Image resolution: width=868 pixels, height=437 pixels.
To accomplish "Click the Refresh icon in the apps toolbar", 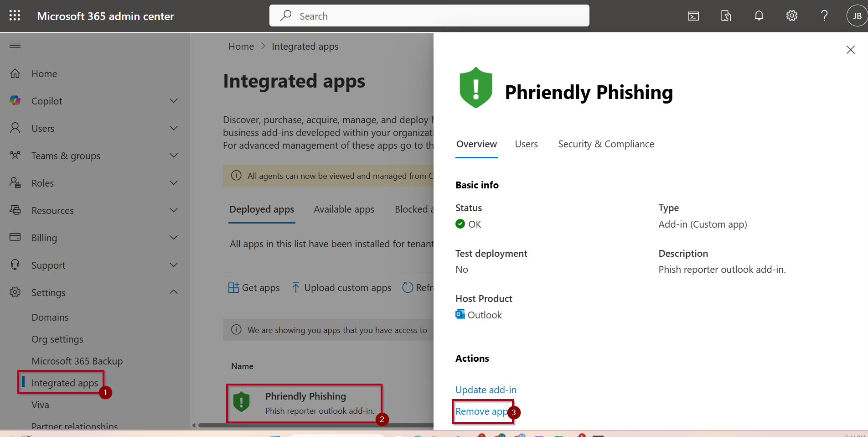I will (x=408, y=287).
